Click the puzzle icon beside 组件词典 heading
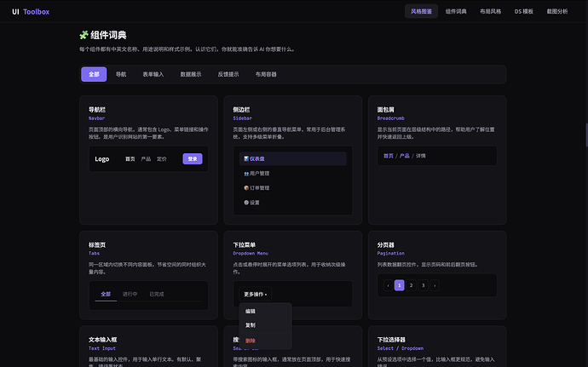The height and width of the screenshot is (367, 588). coord(84,35)
